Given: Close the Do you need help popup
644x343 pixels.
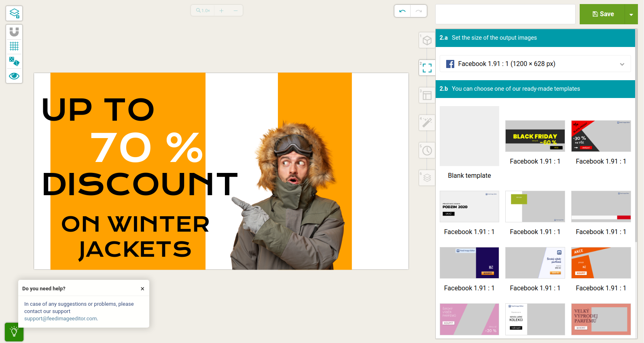Looking at the screenshot, I should pyautogui.click(x=142, y=289).
